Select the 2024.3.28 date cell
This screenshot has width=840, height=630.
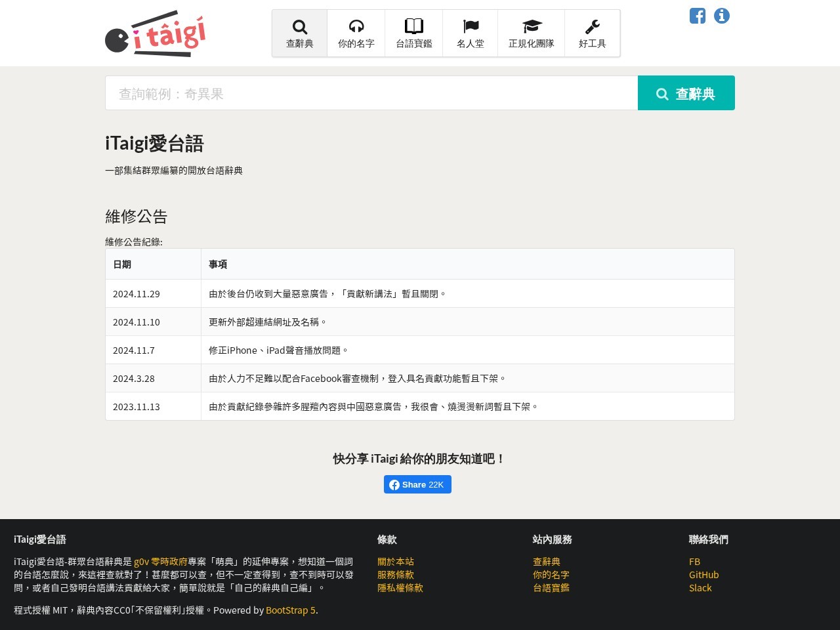[154, 379]
